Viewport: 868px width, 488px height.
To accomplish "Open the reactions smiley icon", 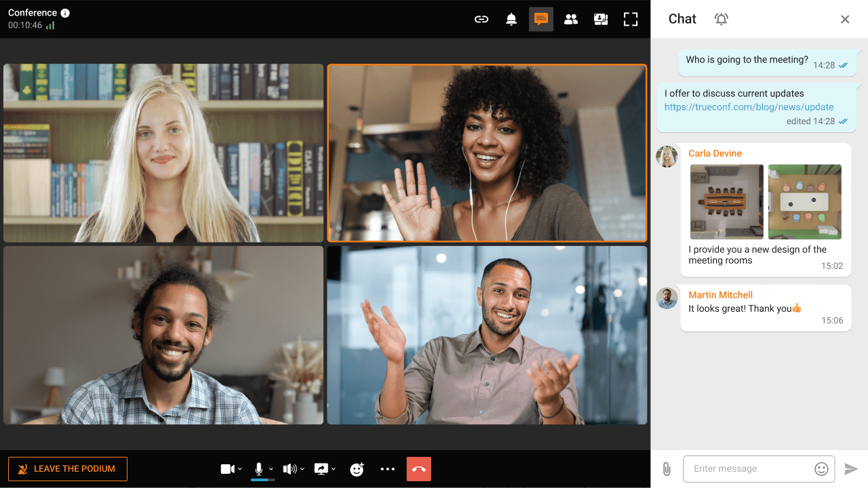I will [x=357, y=468].
